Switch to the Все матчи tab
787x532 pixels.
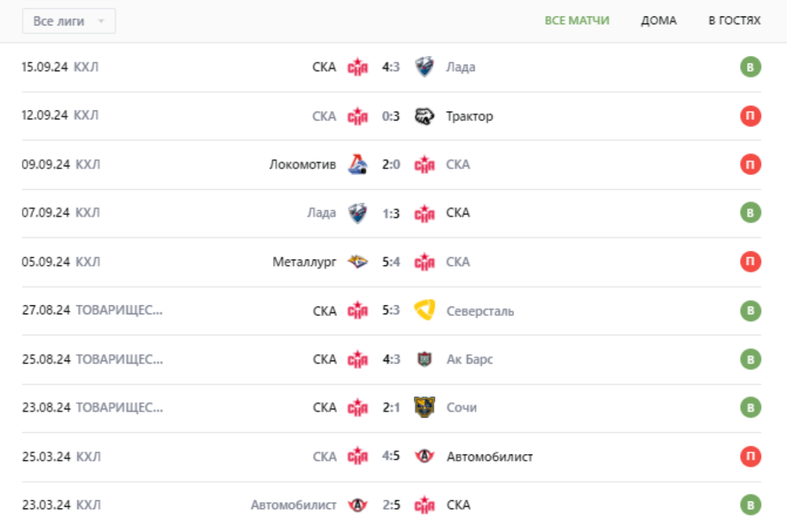coord(576,20)
